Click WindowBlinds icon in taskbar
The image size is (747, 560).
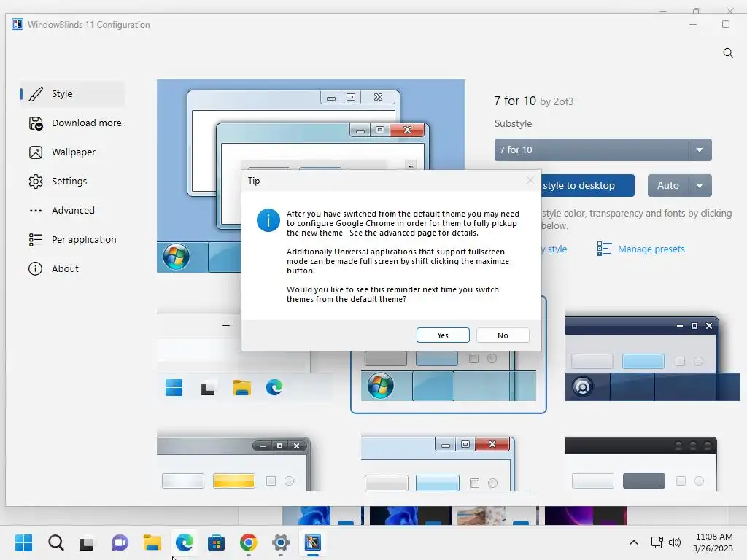pyautogui.click(x=313, y=542)
